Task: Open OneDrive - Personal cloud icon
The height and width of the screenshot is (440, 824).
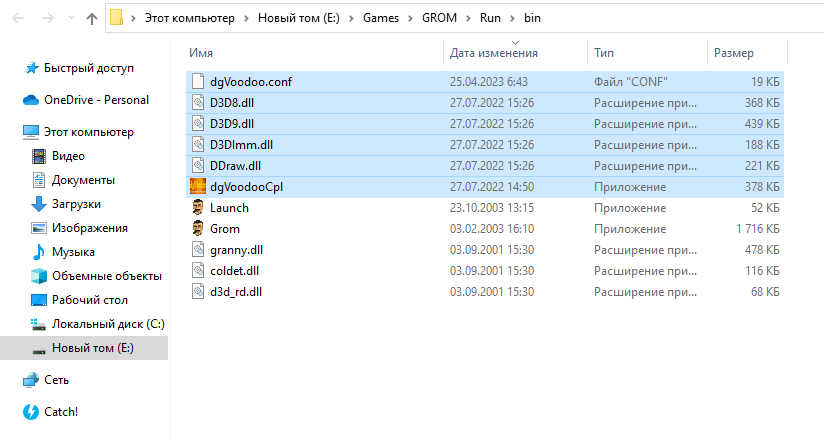Action: pos(31,100)
